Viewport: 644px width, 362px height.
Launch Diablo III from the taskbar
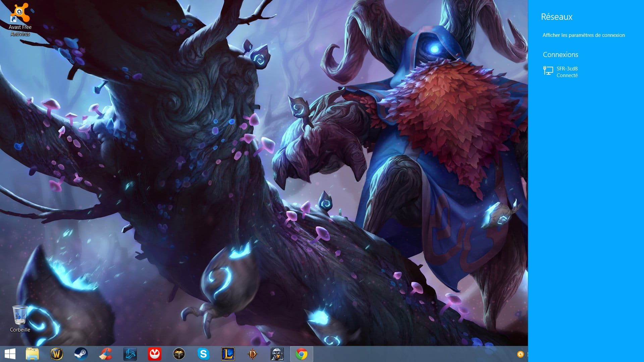tap(253, 354)
